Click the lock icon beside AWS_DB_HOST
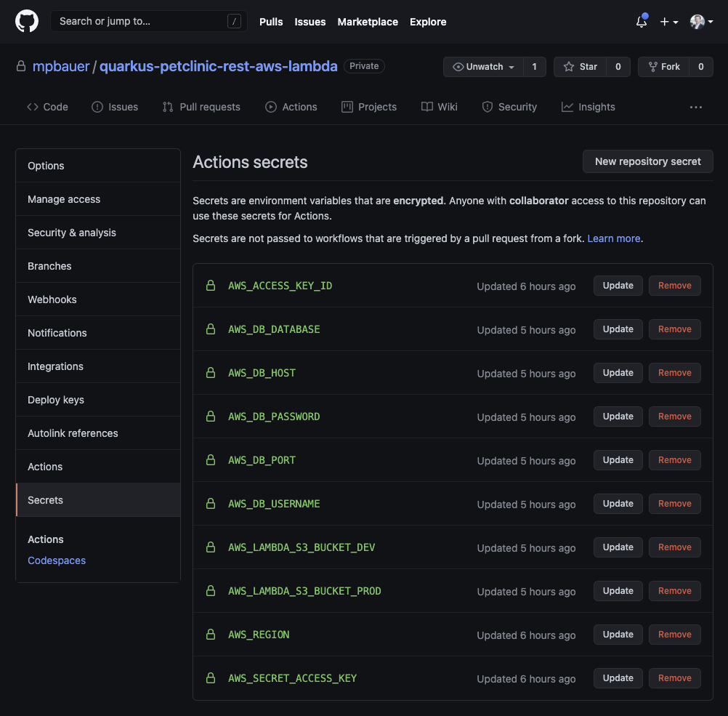728x716 pixels. pyautogui.click(x=211, y=373)
